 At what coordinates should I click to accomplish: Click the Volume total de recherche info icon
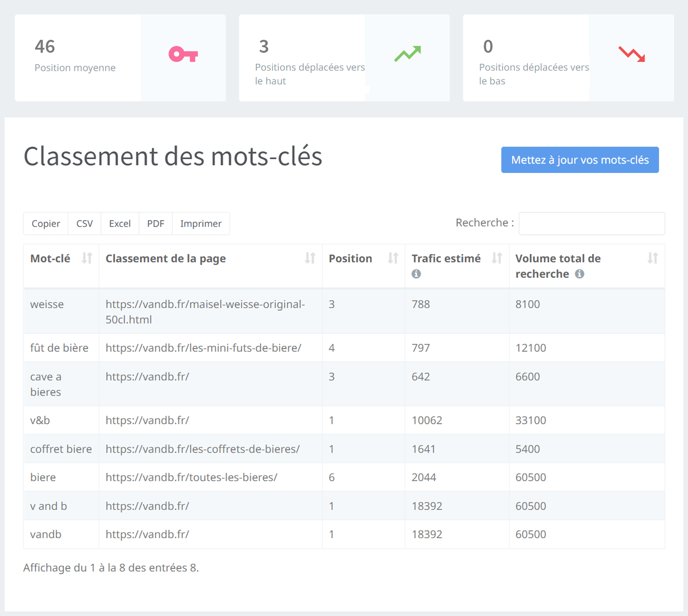tap(580, 274)
